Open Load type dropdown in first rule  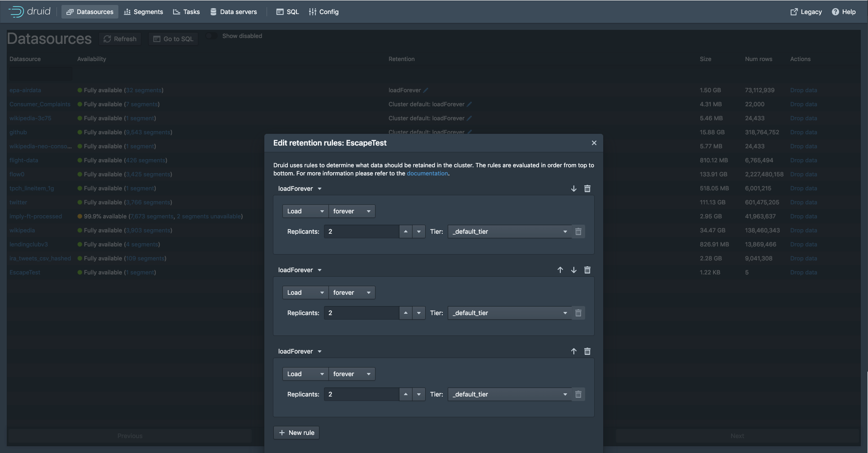(x=305, y=211)
